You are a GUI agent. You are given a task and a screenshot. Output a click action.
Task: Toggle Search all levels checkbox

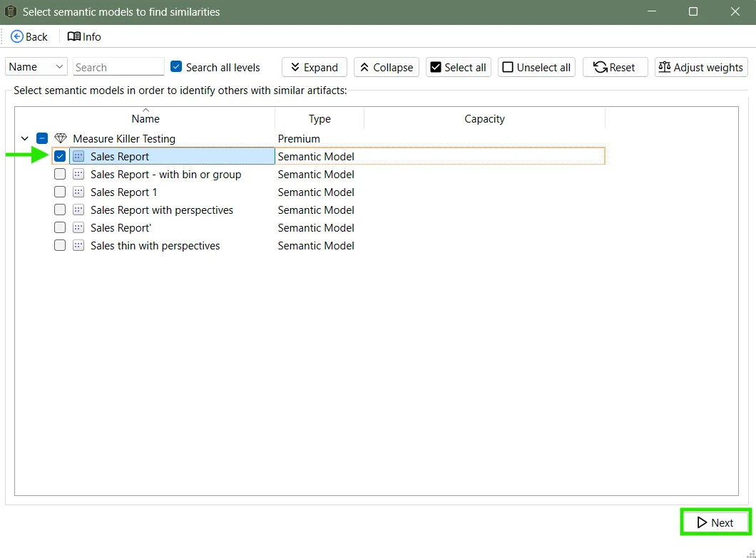[176, 66]
